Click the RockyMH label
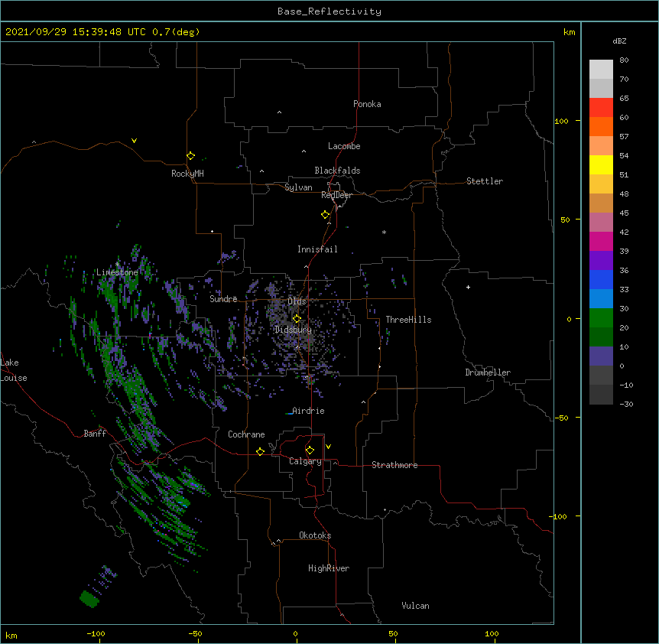 click(x=187, y=174)
